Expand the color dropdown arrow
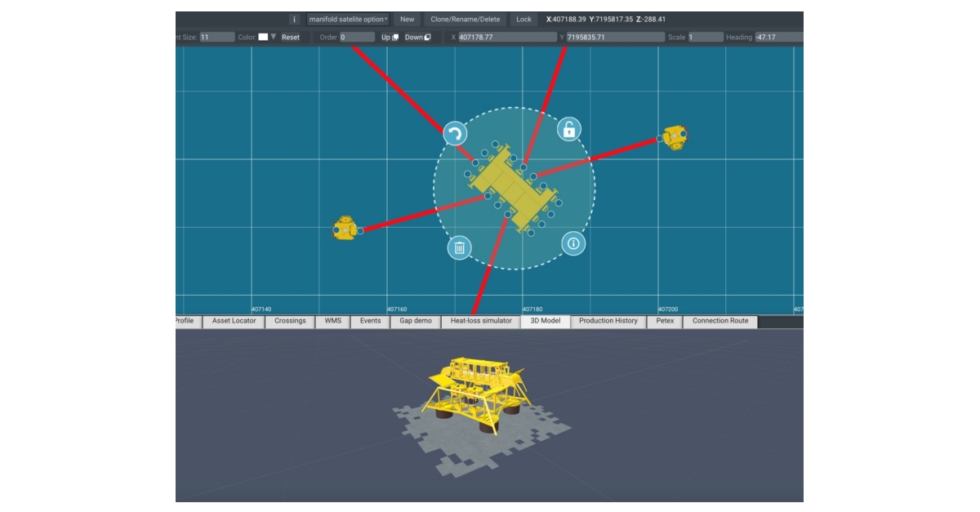This screenshot has width=980, height=512. 274,37
